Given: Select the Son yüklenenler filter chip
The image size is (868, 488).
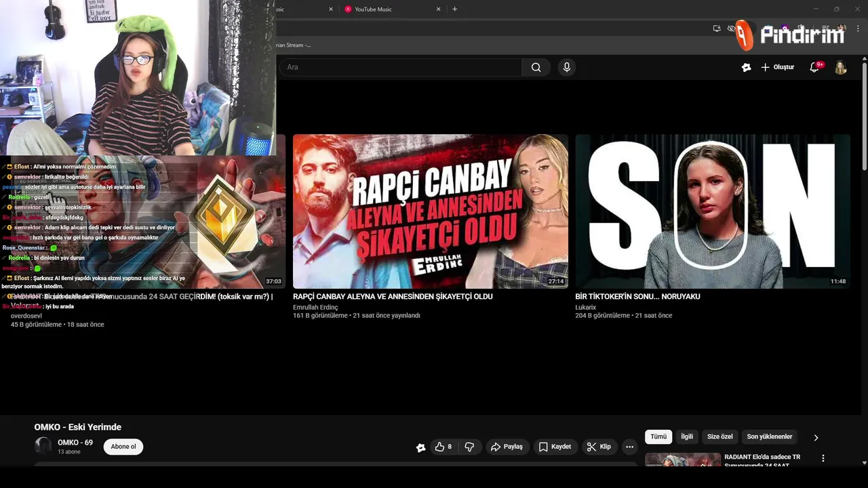Looking at the screenshot, I should click(x=770, y=437).
